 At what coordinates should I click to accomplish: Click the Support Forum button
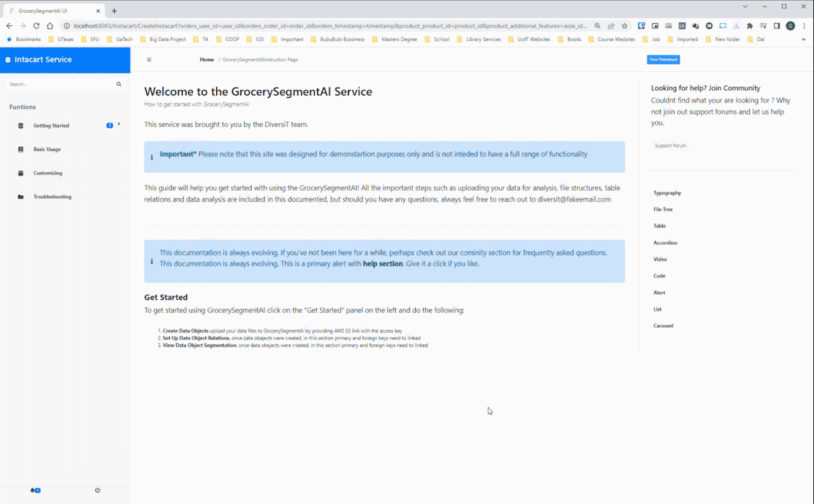tap(670, 146)
